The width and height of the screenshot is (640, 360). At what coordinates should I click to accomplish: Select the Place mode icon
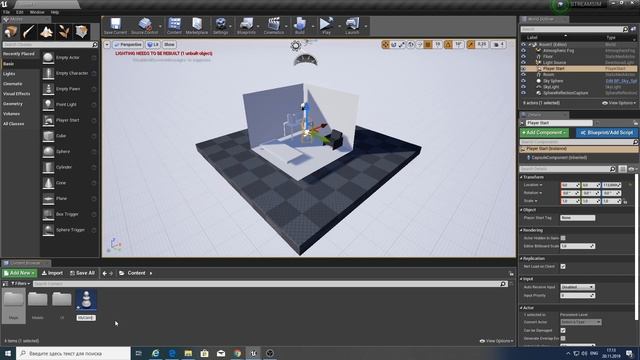(x=11, y=31)
